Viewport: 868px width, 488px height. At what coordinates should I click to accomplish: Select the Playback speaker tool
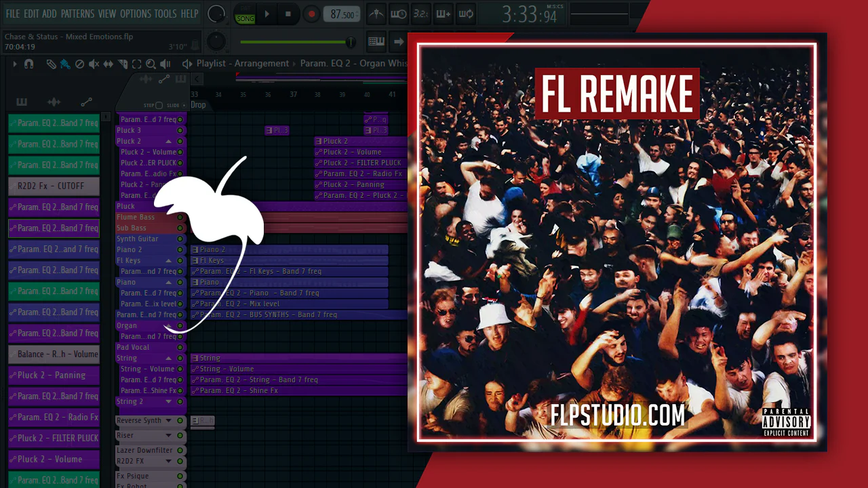coord(165,64)
